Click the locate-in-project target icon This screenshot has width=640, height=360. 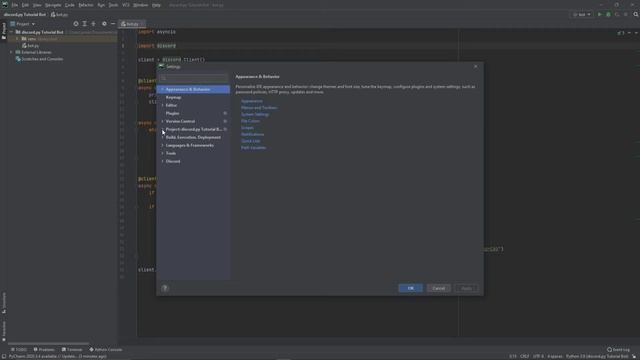pyautogui.click(x=76, y=24)
